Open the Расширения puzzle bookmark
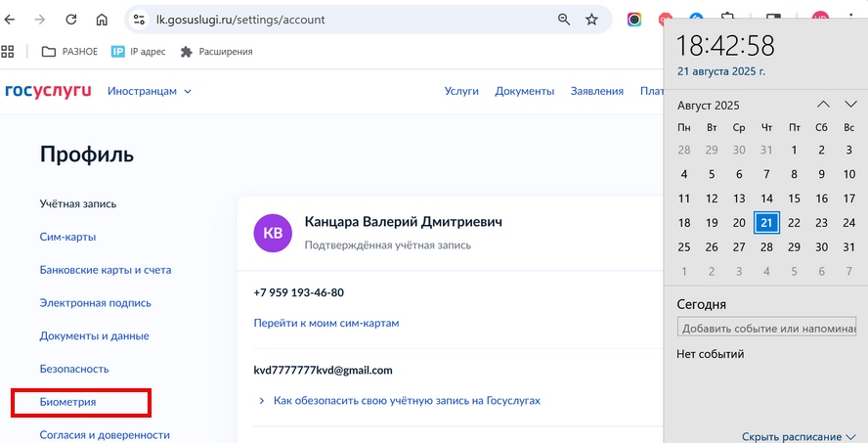The height and width of the screenshot is (443, 868). coord(216,52)
